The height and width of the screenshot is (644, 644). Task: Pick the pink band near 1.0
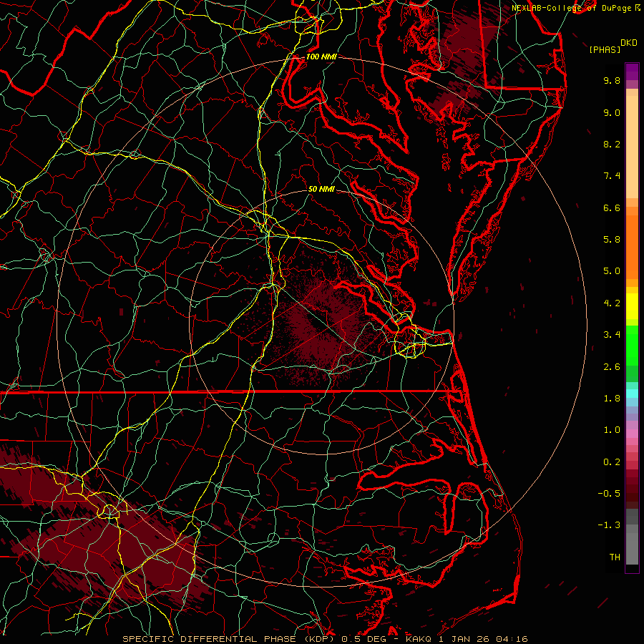coord(632,434)
